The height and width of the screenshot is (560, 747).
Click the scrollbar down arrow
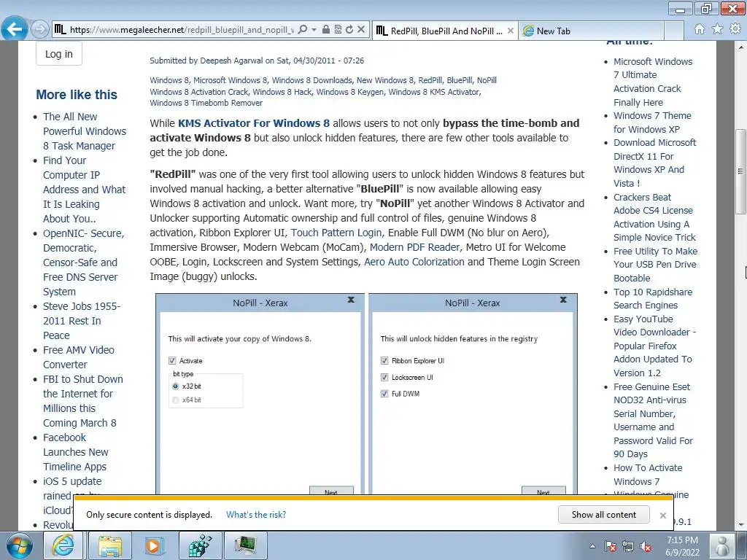click(x=740, y=524)
